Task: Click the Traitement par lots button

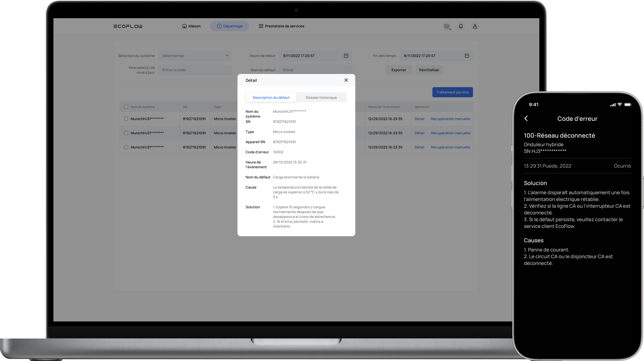Action: tap(452, 92)
